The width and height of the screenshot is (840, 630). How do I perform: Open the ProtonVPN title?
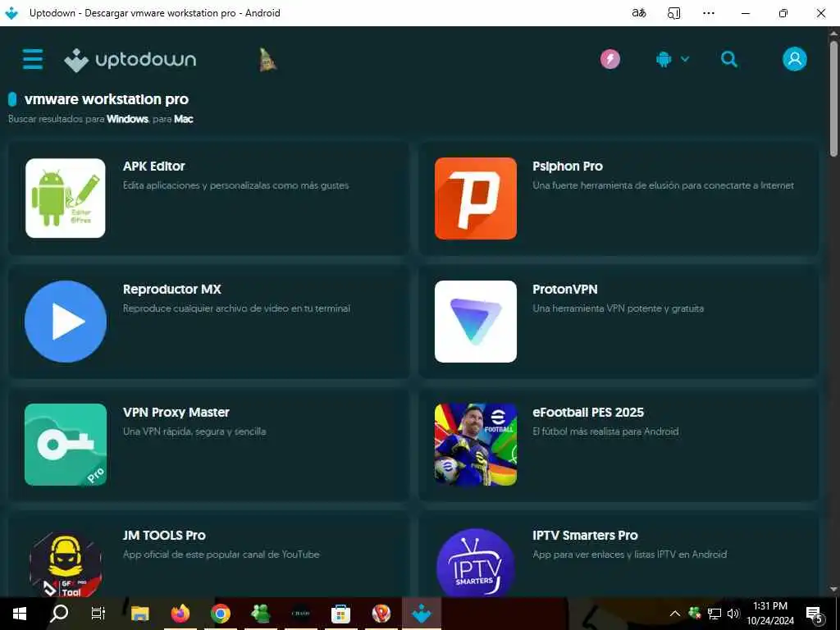[x=564, y=290]
